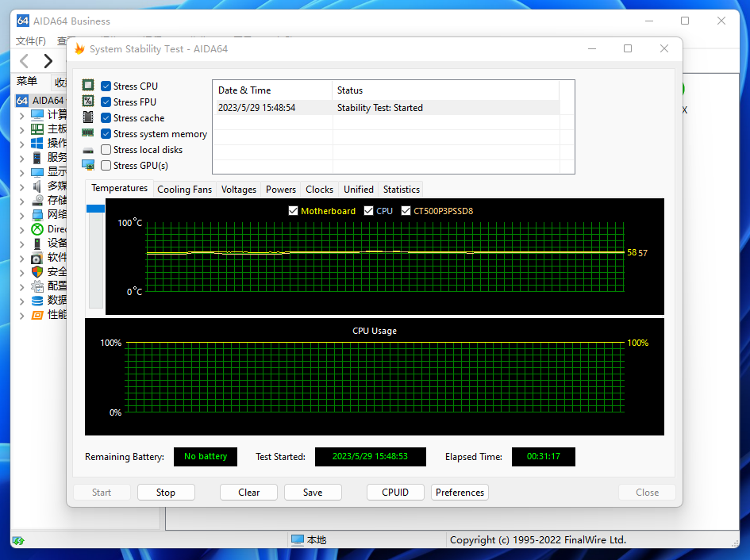This screenshot has height=560, width=750.
Task: Open the Preferences dialog
Action: (460, 492)
